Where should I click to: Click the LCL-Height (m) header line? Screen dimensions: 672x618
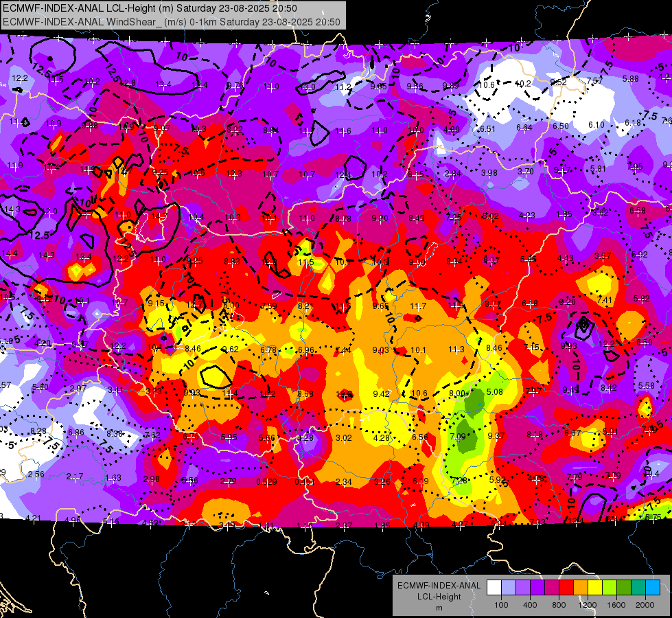point(150,8)
